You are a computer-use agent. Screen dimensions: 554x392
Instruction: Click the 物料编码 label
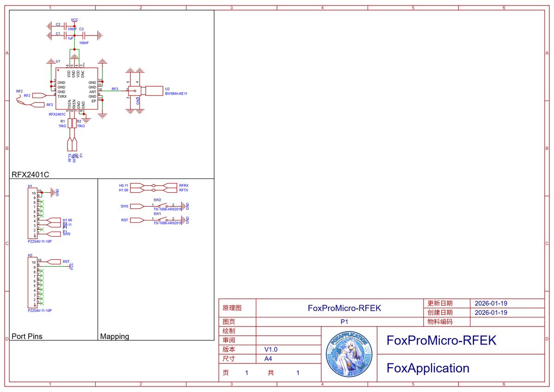(x=440, y=321)
